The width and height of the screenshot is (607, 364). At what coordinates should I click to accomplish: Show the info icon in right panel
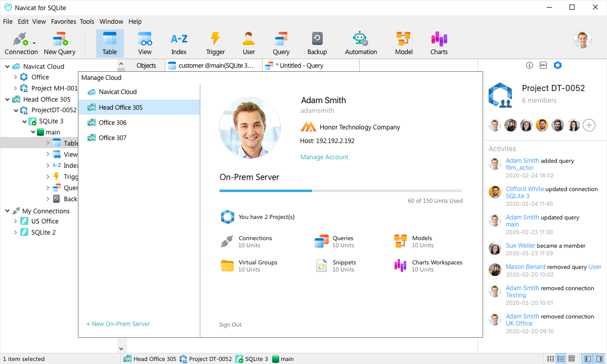point(530,65)
